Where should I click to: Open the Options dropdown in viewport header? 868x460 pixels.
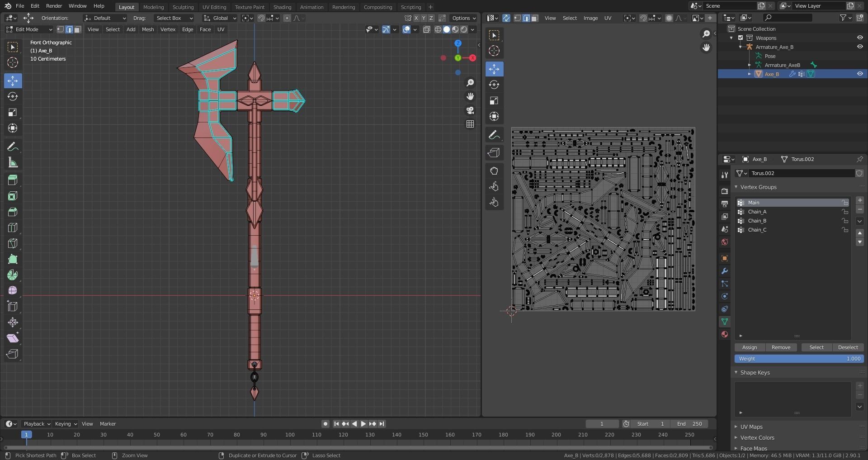click(x=464, y=18)
